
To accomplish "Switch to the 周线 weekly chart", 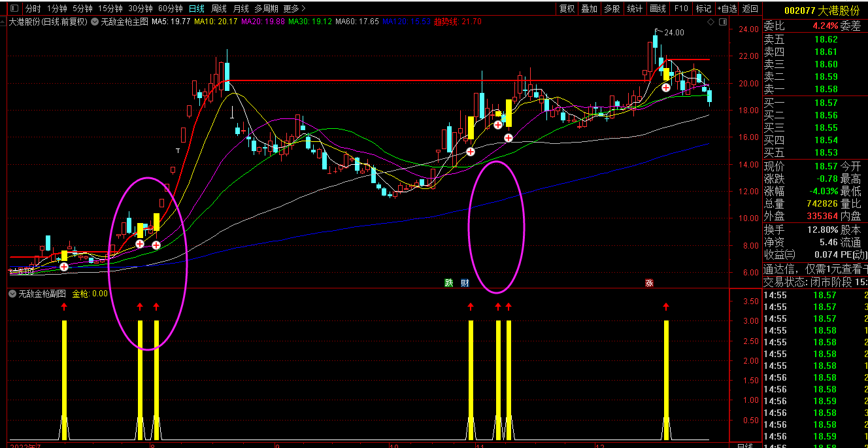I will tap(219, 9).
